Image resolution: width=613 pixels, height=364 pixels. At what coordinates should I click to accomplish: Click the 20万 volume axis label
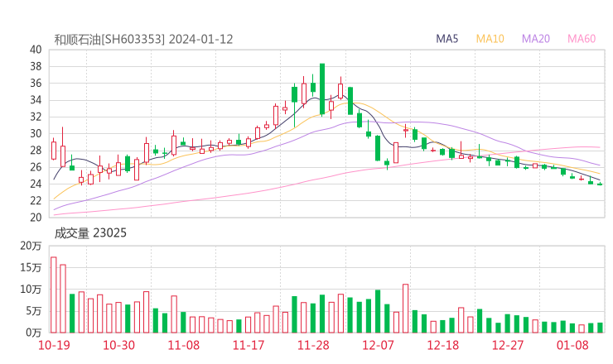click(31, 246)
